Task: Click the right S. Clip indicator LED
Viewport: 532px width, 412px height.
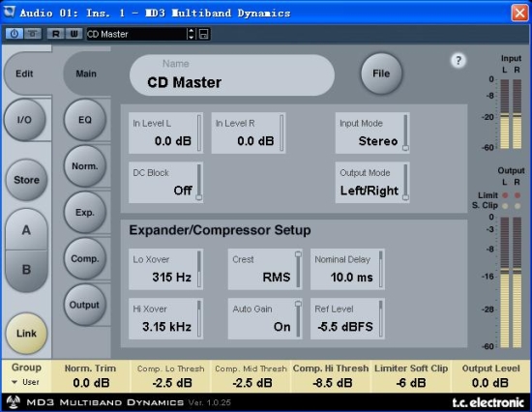Action: point(517,206)
